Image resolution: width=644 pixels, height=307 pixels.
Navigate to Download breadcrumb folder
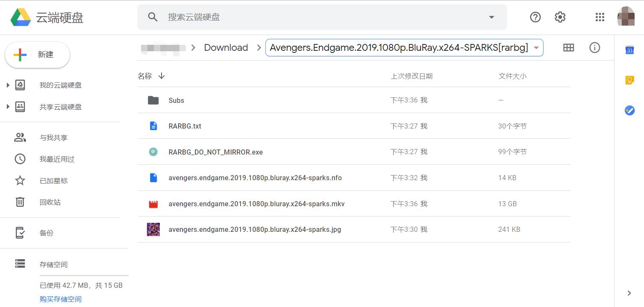click(226, 47)
